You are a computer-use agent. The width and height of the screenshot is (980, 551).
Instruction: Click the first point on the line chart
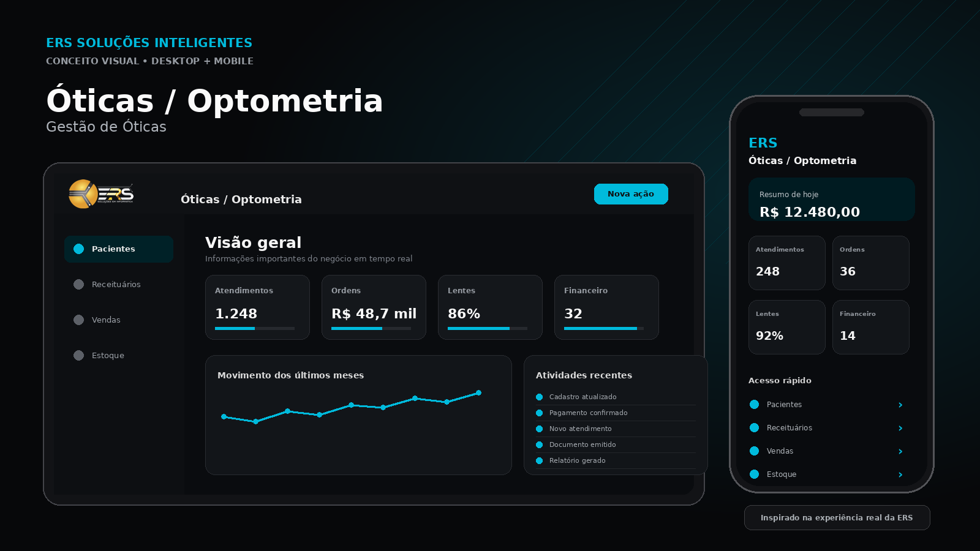pyautogui.click(x=224, y=417)
